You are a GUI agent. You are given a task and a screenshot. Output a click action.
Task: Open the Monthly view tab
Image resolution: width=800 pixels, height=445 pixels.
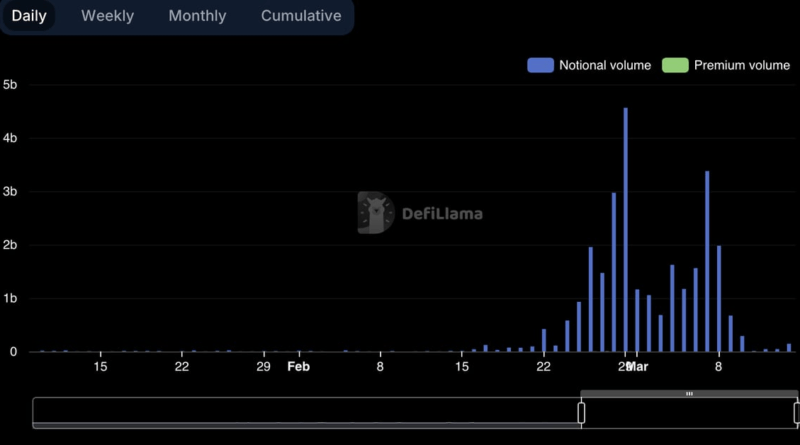click(x=197, y=16)
